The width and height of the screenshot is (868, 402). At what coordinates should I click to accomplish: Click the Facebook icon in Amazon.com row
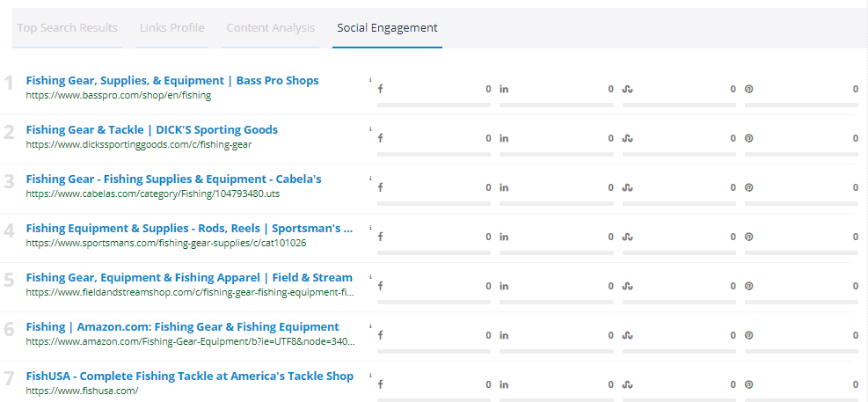pos(380,335)
